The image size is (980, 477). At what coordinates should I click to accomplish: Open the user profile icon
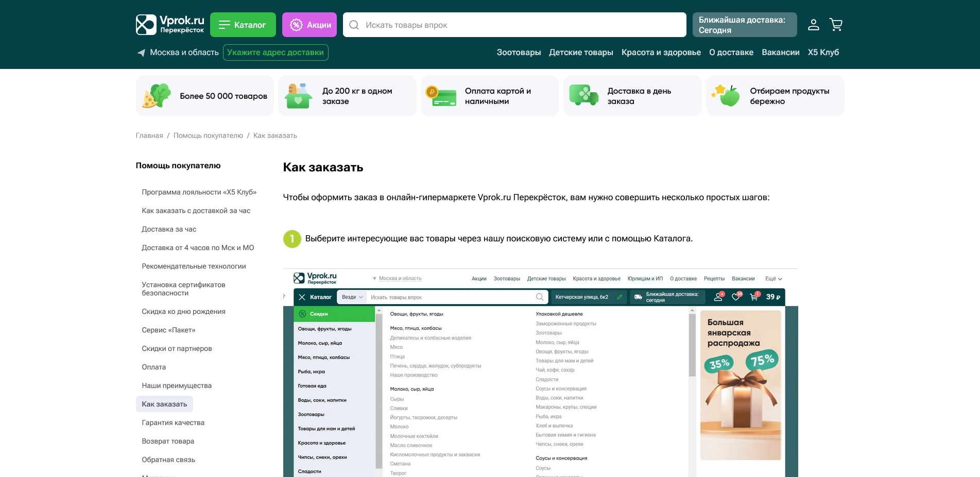click(x=813, y=25)
